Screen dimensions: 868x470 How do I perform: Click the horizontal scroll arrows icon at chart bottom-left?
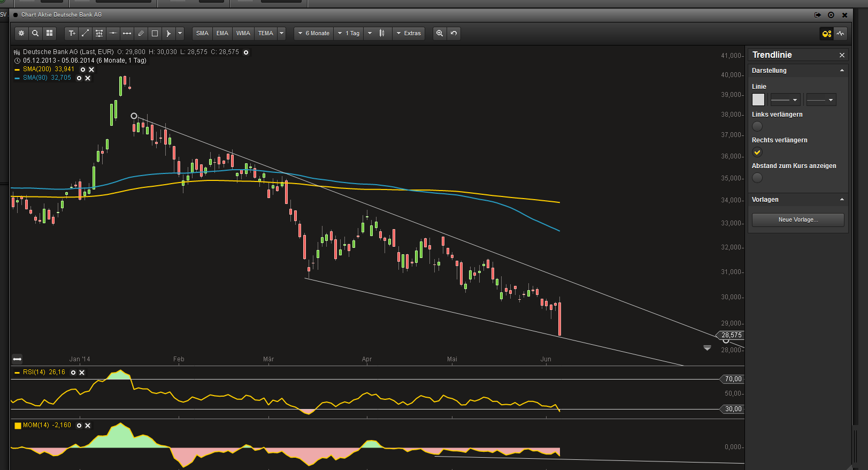tap(17, 359)
